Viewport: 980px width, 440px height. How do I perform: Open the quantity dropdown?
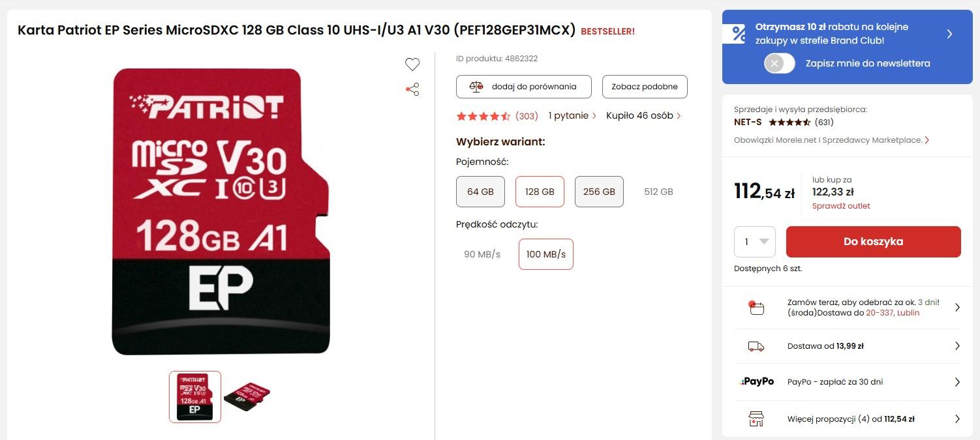click(x=755, y=242)
